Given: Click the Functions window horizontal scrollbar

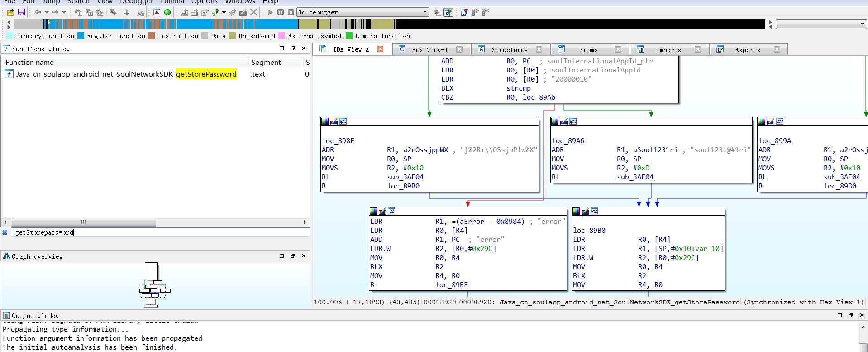Looking at the screenshot, I should tap(83, 222).
